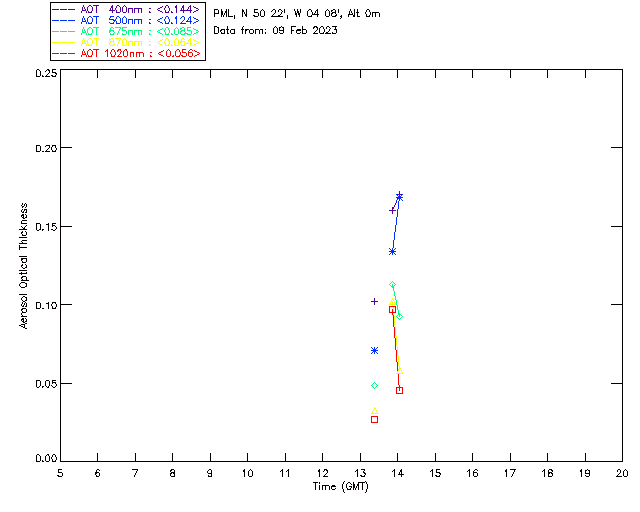640x512 pixels.
Task: Click the 'Aerosol Optical Thickness' y-axis label
Action: [x=24, y=266]
